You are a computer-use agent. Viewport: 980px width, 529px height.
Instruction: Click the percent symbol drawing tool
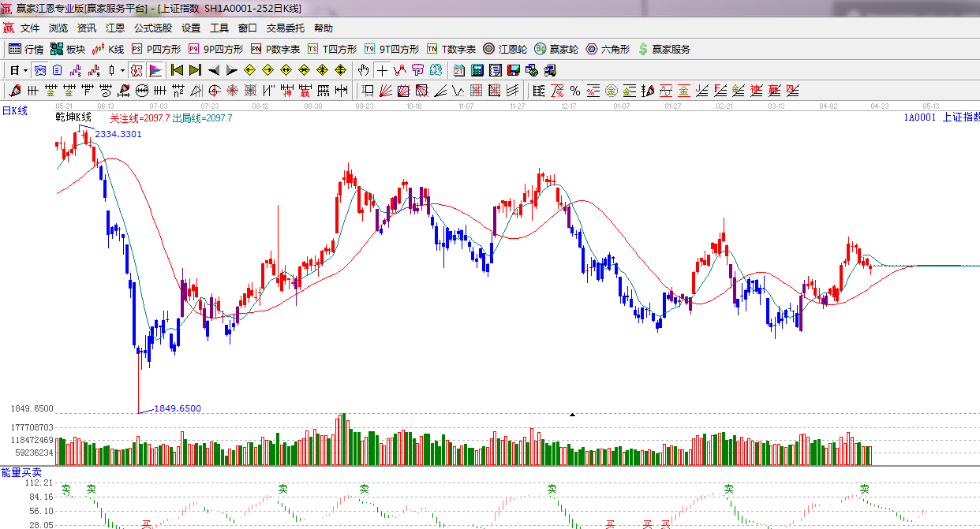tap(575, 91)
